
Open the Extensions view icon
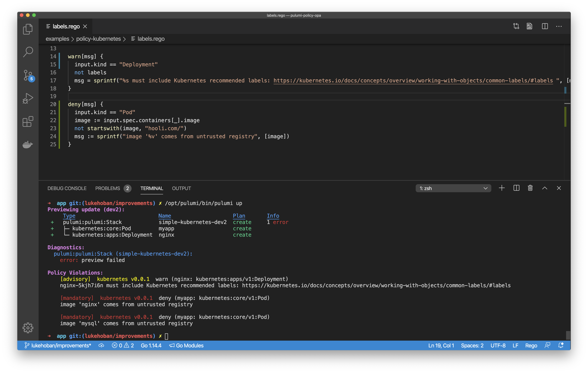[28, 121]
